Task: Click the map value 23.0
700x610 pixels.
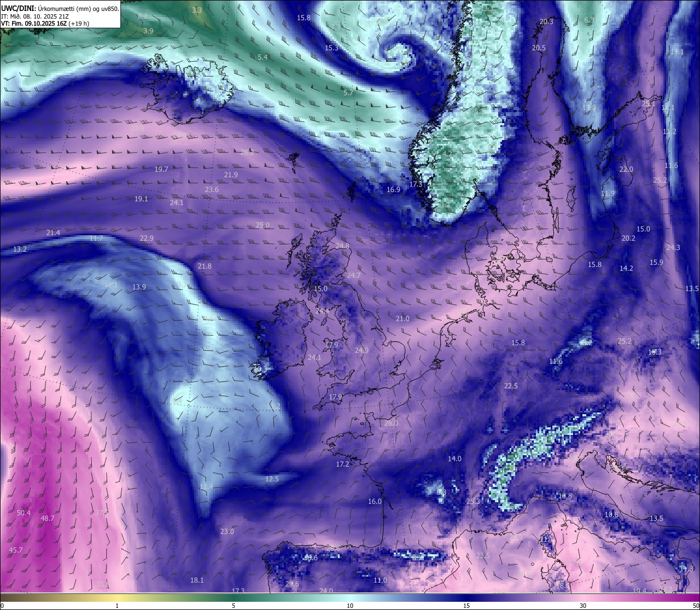Action: [227, 532]
